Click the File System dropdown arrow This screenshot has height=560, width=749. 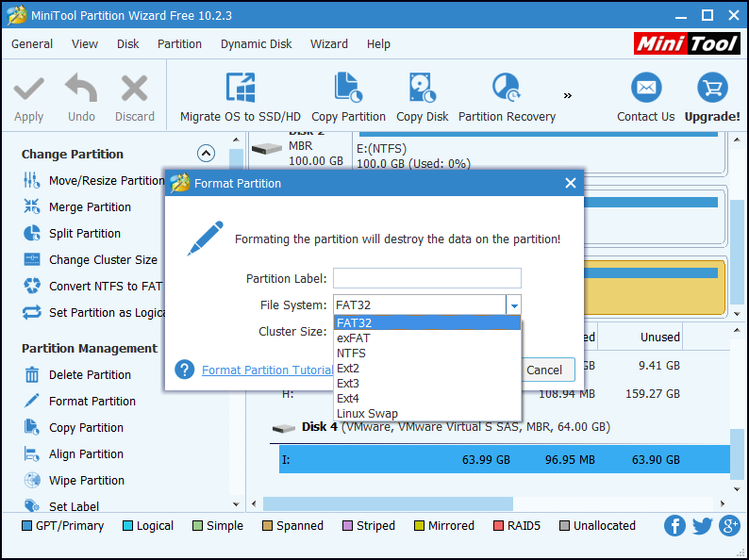tap(513, 305)
